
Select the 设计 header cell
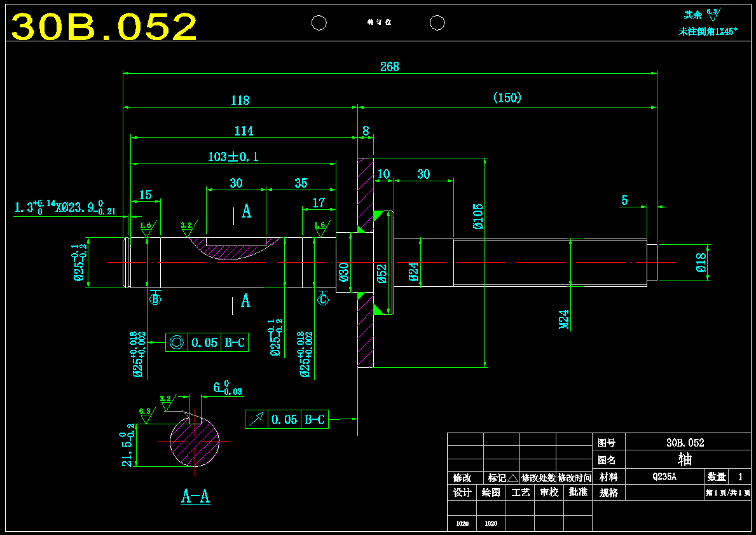(462, 492)
